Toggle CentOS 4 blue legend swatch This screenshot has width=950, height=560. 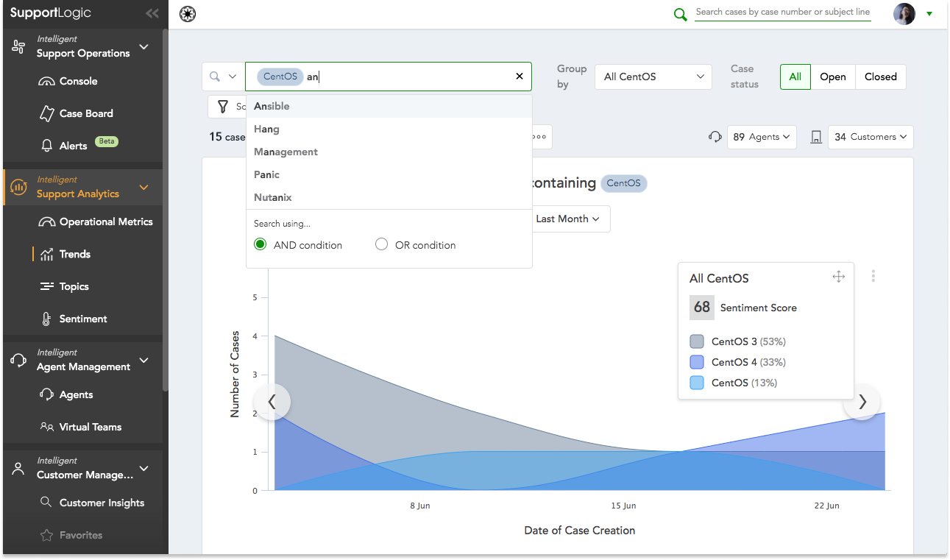click(697, 362)
